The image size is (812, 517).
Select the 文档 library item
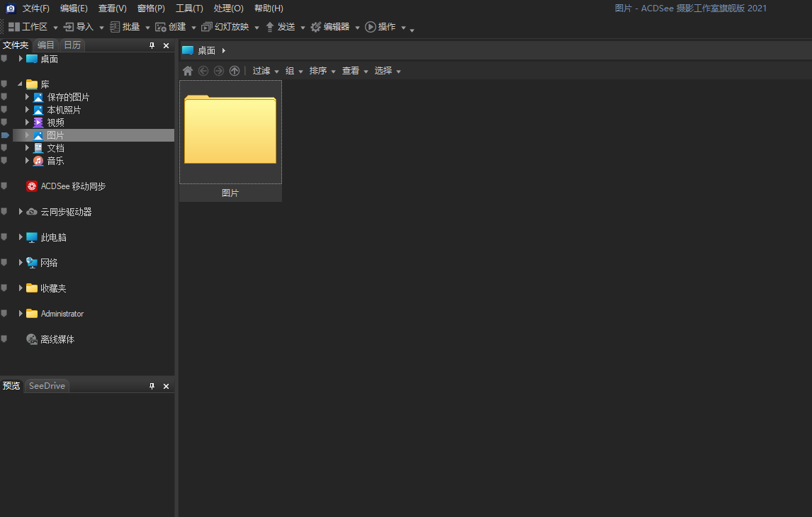click(55, 148)
